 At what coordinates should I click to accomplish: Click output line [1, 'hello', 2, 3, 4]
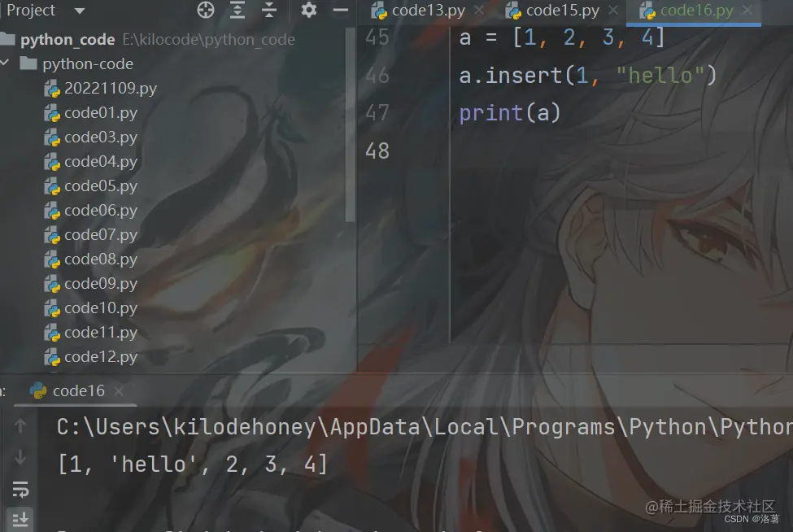[193, 464]
